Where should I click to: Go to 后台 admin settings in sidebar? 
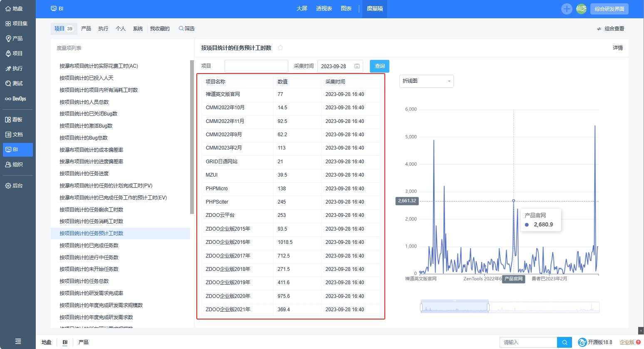pos(14,186)
